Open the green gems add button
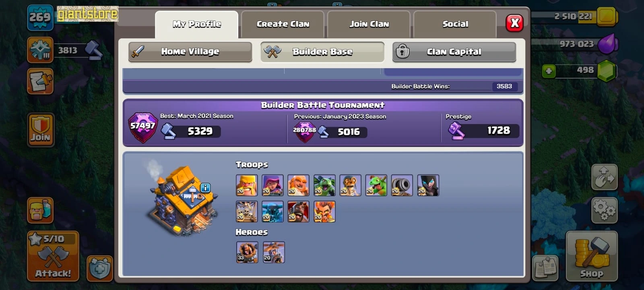Screen dimensions: 644x290 [549, 71]
